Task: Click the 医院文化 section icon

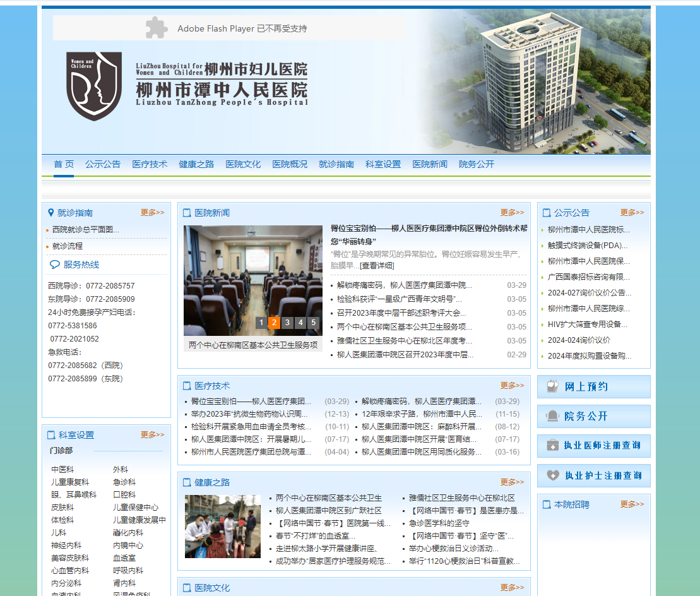Action: [x=187, y=588]
